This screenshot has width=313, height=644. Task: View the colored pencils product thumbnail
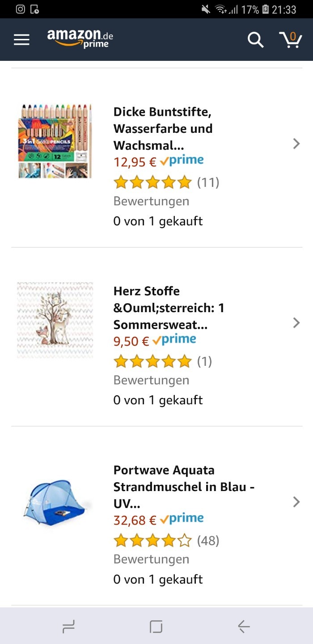pos(55,141)
